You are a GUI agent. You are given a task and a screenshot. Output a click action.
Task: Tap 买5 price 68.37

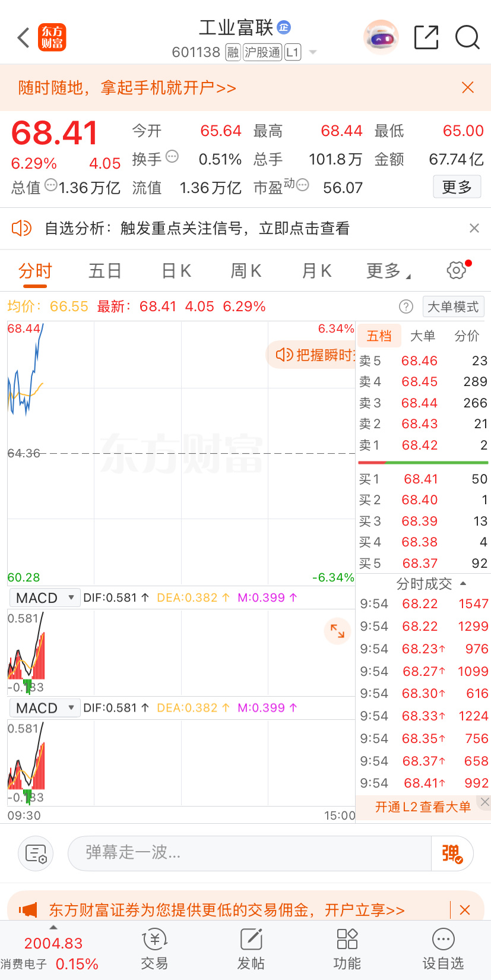[x=420, y=563]
